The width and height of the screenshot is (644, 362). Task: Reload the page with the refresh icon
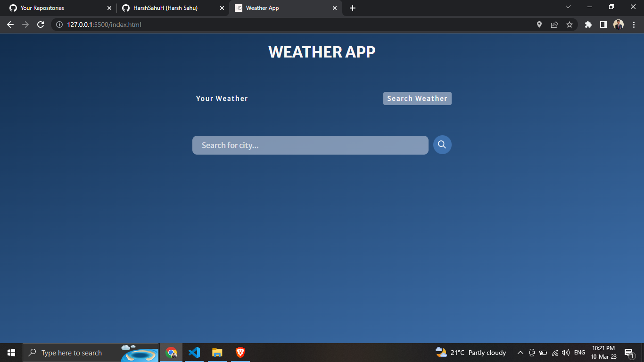click(41, 25)
